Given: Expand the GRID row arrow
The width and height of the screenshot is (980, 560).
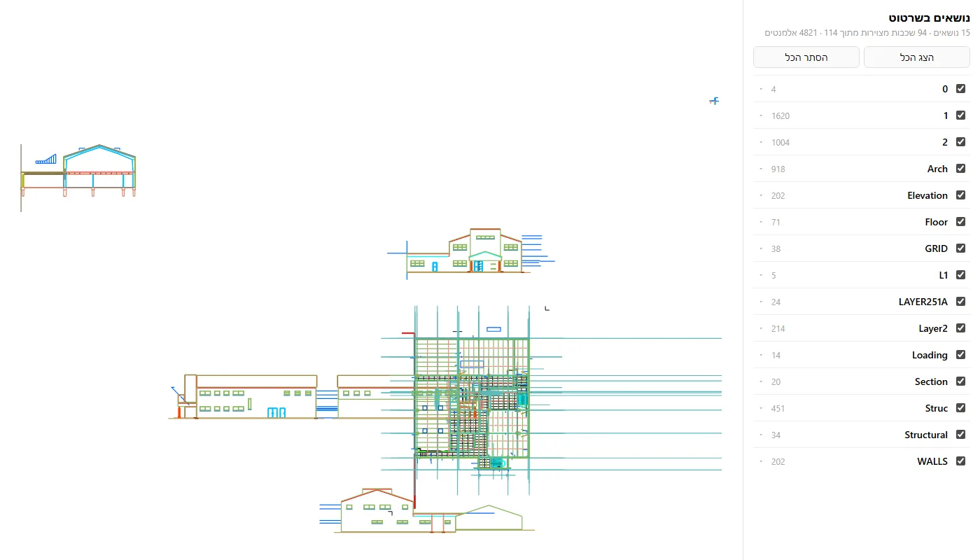Looking at the screenshot, I should pos(761,248).
